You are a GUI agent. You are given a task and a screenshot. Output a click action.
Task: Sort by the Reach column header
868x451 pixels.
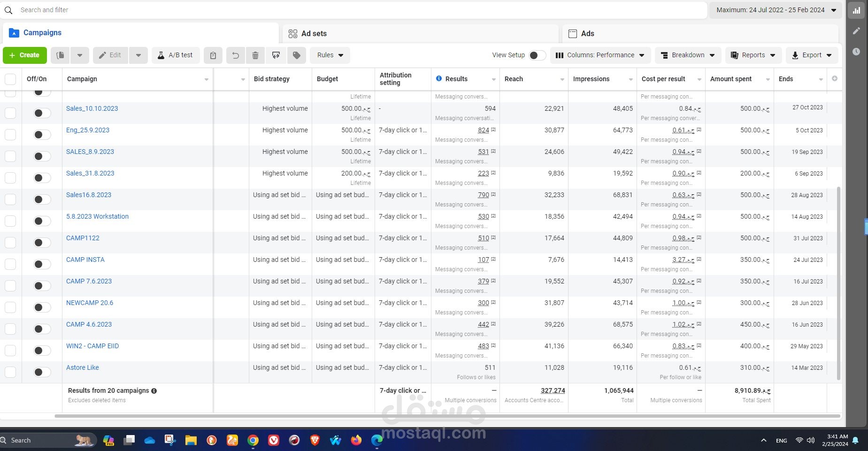[x=514, y=79]
